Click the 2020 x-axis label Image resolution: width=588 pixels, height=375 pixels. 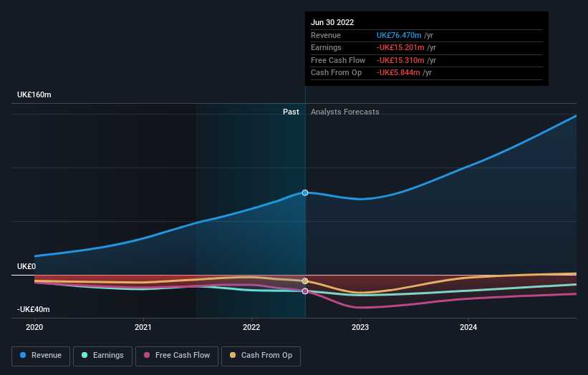pos(34,328)
